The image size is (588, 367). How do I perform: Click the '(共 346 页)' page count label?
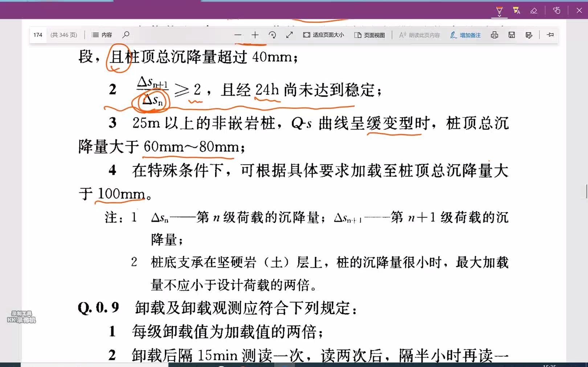(x=64, y=35)
